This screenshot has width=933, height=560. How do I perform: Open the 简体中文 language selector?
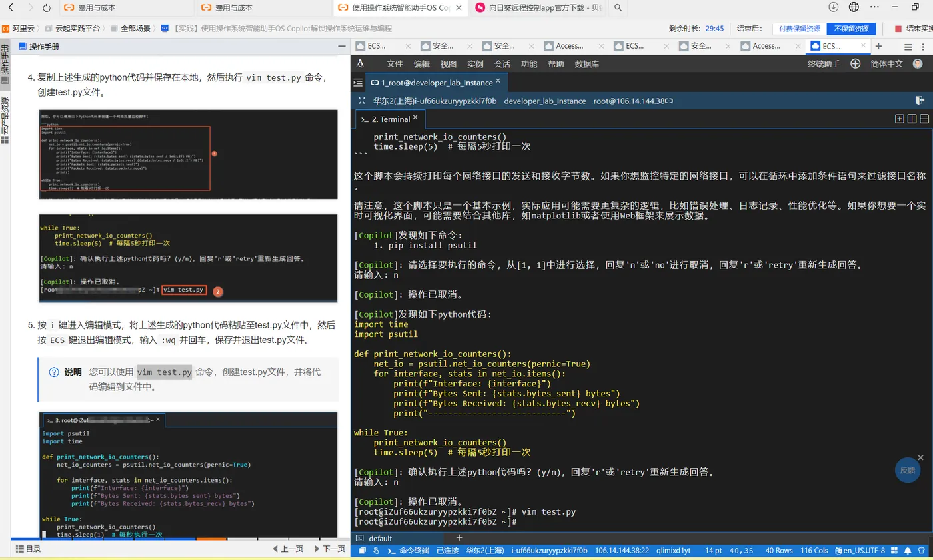(886, 64)
